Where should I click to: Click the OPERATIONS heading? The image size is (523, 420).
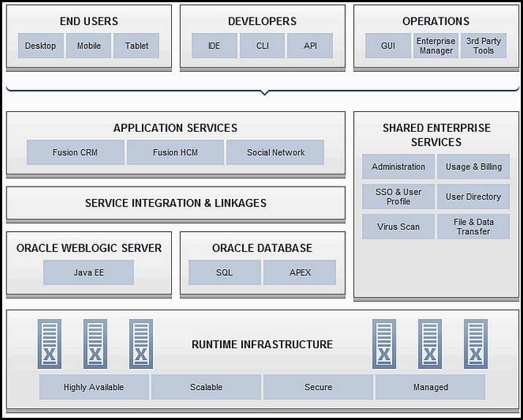click(436, 21)
